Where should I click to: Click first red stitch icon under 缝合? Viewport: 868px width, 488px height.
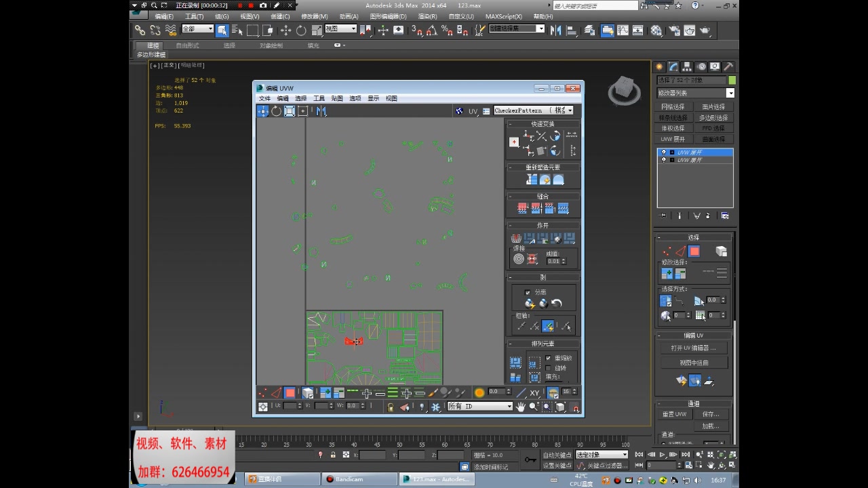522,209
